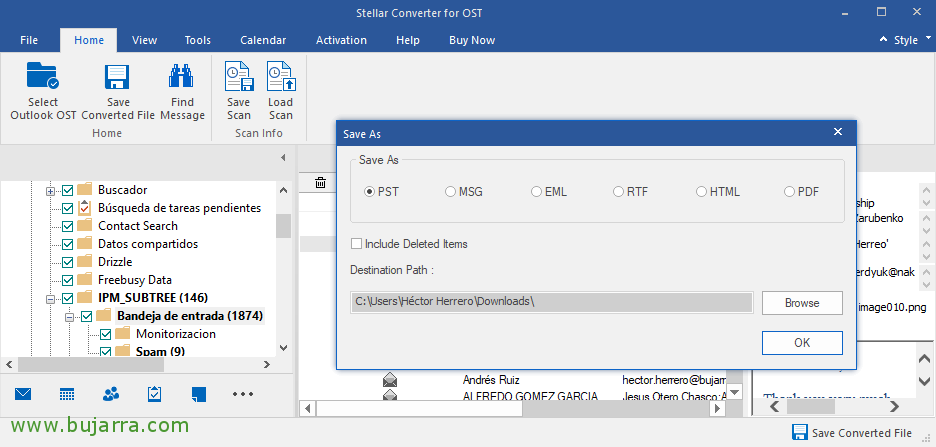Image resolution: width=936 pixels, height=447 pixels.
Task: Select the PST radio button
Action: (x=370, y=192)
